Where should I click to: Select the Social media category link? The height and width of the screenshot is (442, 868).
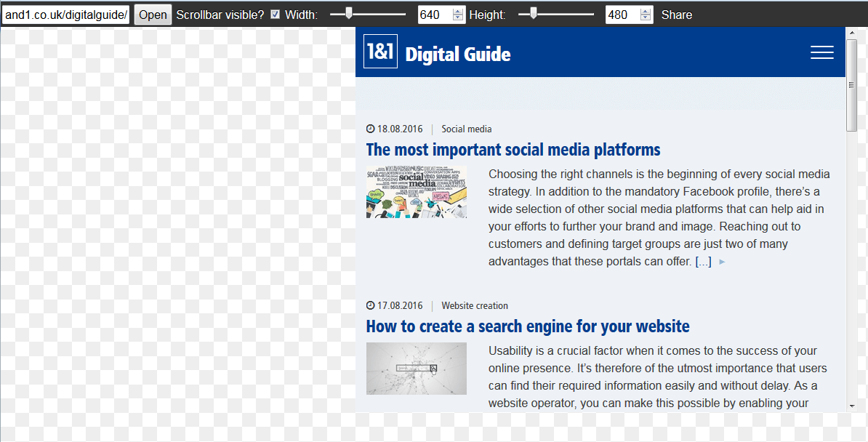click(467, 129)
